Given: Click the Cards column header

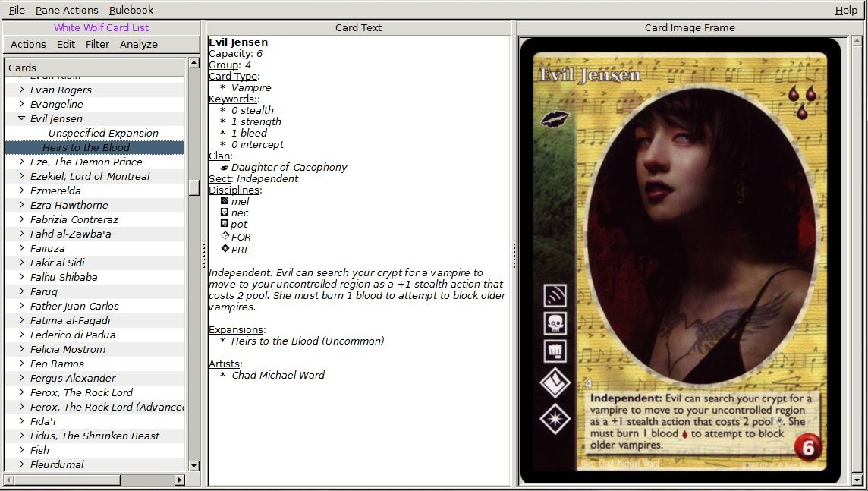Looking at the screenshot, I should (95, 68).
